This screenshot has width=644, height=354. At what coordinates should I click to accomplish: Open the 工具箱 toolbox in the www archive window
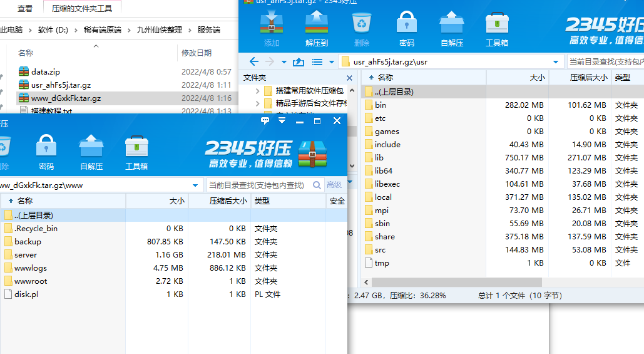coord(136,145)
